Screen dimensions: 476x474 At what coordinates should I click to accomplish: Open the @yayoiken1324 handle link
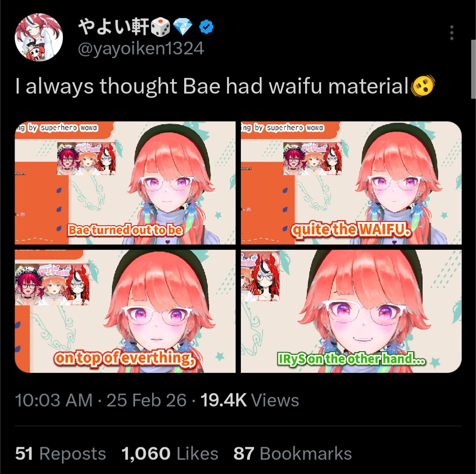tap(141, 49)
